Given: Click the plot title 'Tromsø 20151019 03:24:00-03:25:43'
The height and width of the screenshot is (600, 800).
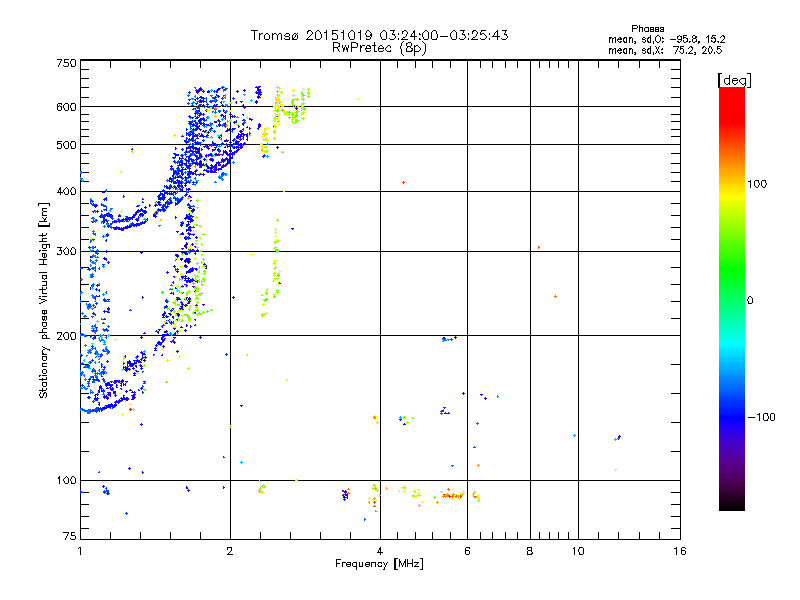Looking at the screenshot, I should [x=379, y=35].
